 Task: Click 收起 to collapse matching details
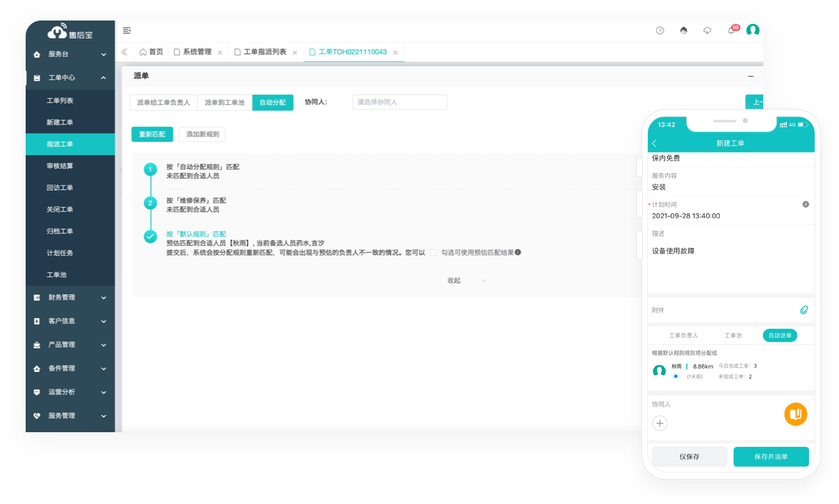click(x=454, y=281)
